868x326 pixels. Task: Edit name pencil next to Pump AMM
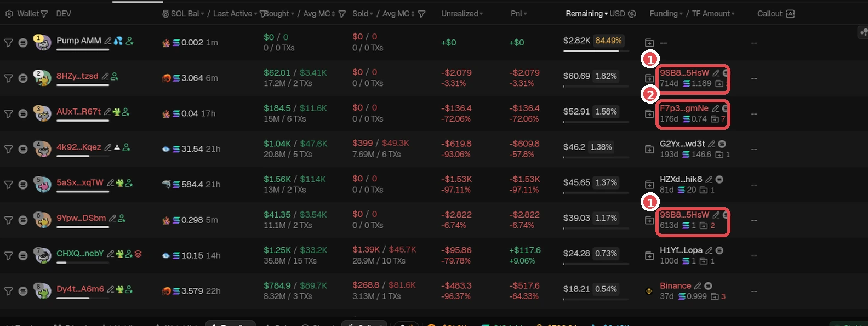tap(108, 41)
